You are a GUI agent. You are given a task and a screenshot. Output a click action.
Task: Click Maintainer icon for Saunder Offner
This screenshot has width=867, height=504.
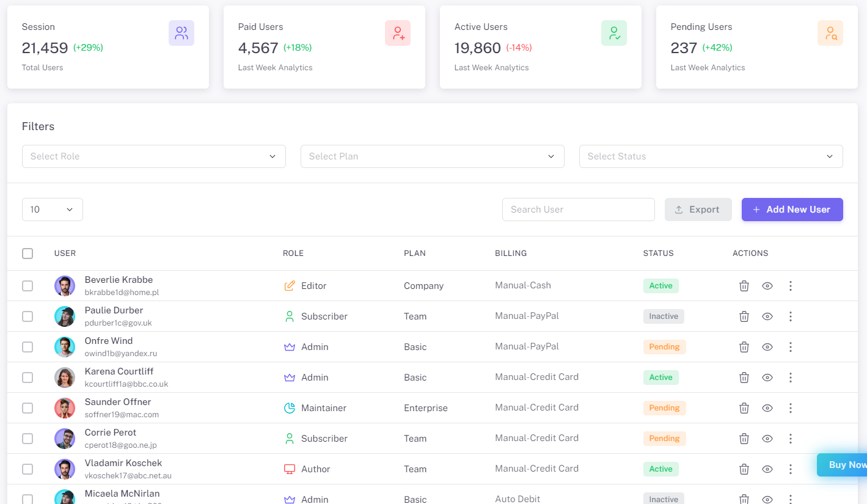[x=290, y=408]
